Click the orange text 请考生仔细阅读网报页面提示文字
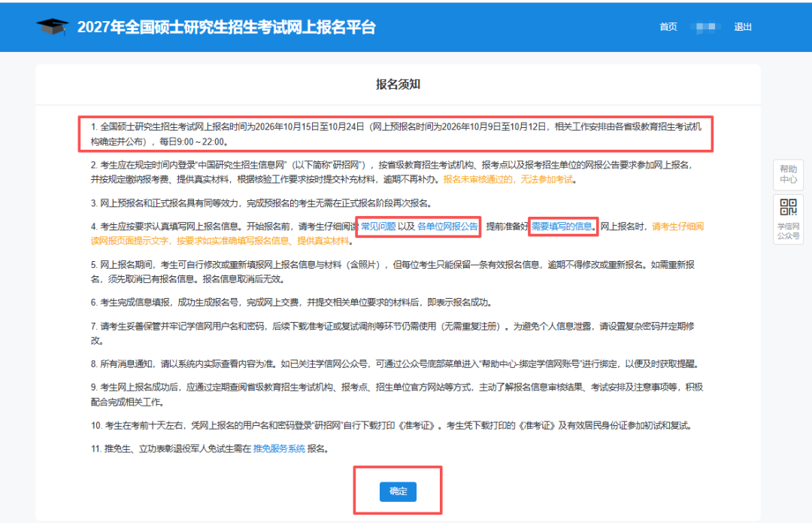Image resolution: width=812 pixels, height=523 pixels. tap(397, 234)
